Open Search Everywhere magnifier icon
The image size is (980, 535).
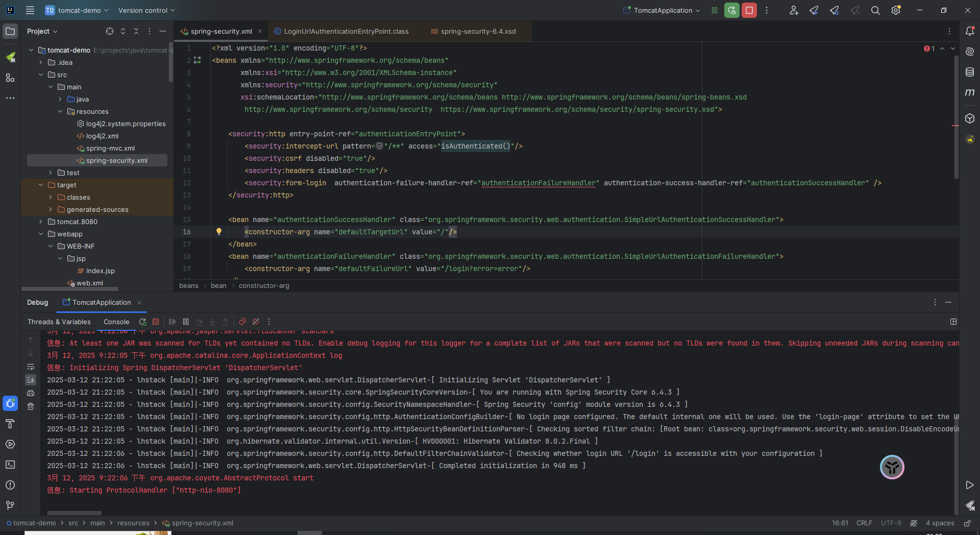tap(875, 10)
